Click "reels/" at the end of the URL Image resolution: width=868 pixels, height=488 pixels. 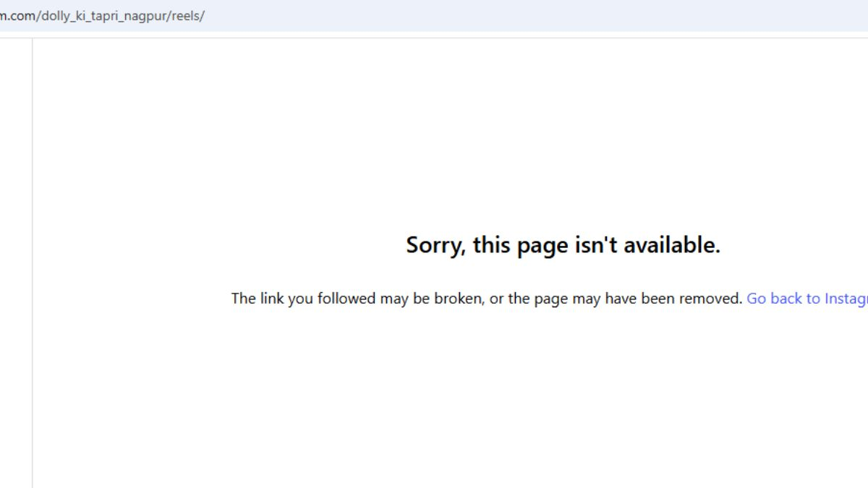[x=188, y=16]
